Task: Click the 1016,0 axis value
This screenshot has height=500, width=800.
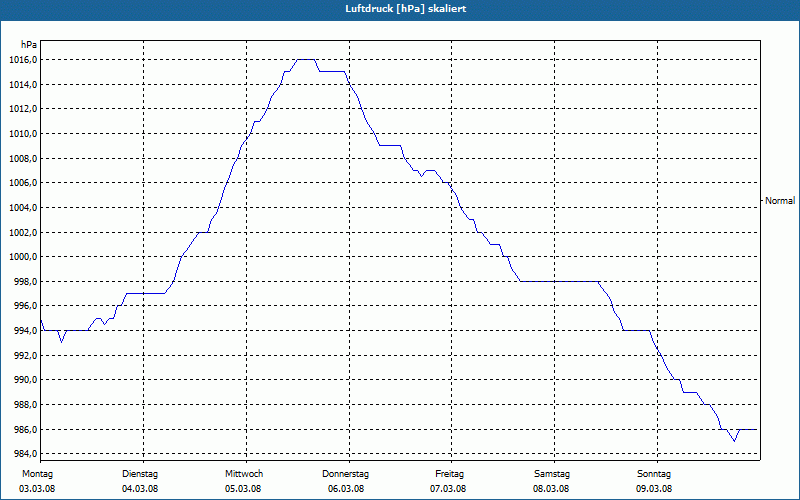Action: pos(23,60)
